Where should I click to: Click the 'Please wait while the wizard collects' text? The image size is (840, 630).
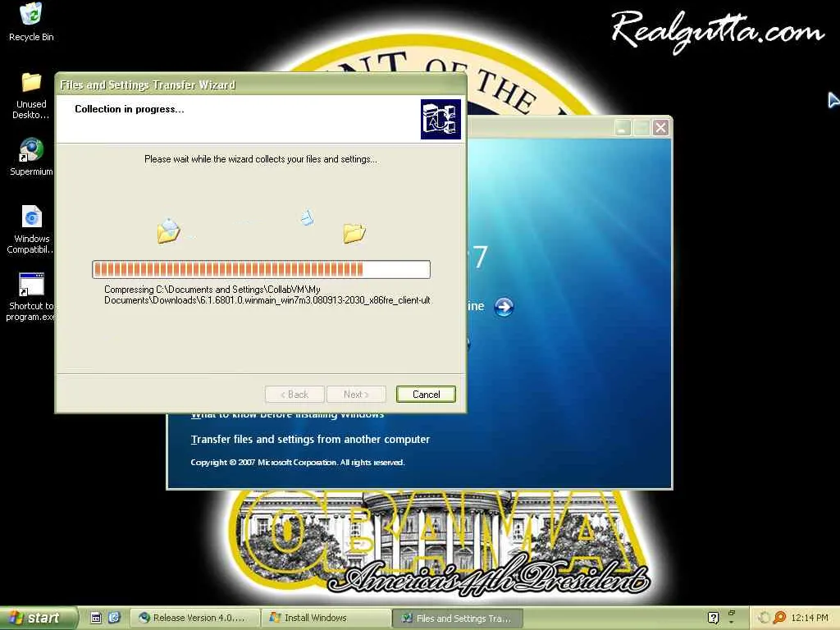coord(260,159)
